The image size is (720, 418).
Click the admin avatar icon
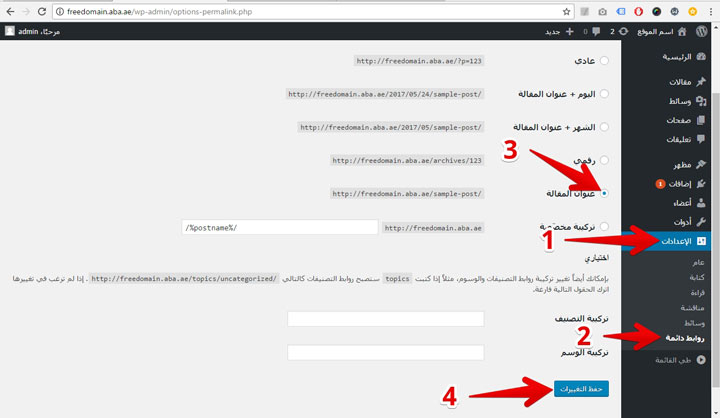coord(10,31)
